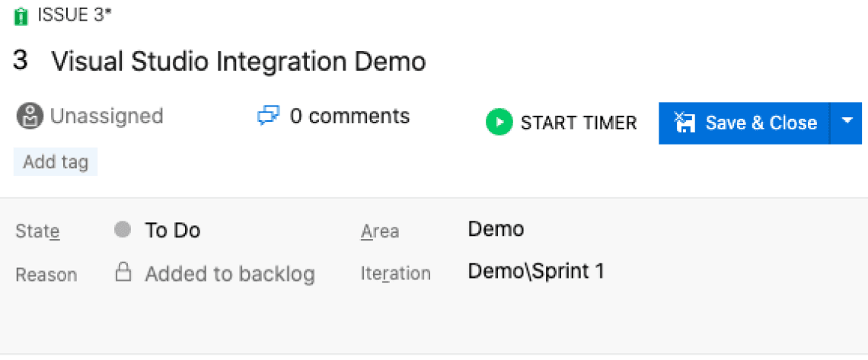Open the 0 comments link

pos(349,116)
